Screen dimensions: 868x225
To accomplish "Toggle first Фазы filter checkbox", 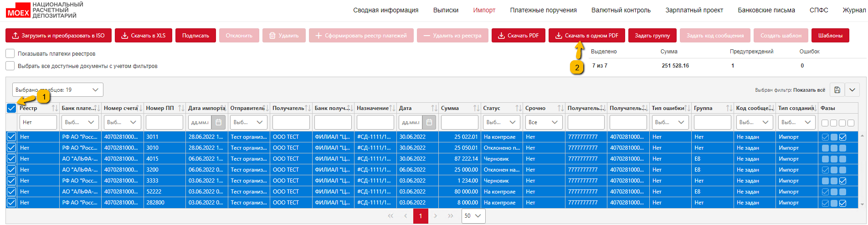I will 825,123.
